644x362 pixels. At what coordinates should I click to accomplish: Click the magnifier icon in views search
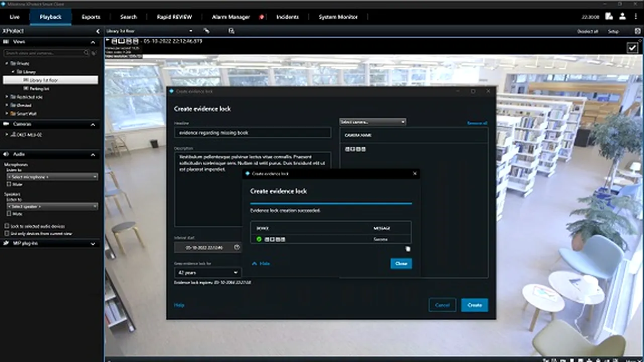pos(87,53)
